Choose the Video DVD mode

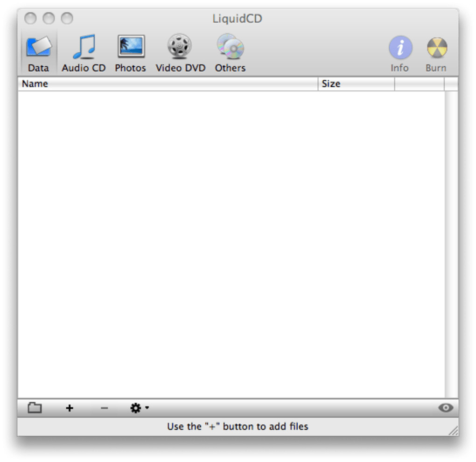[180, 53]
